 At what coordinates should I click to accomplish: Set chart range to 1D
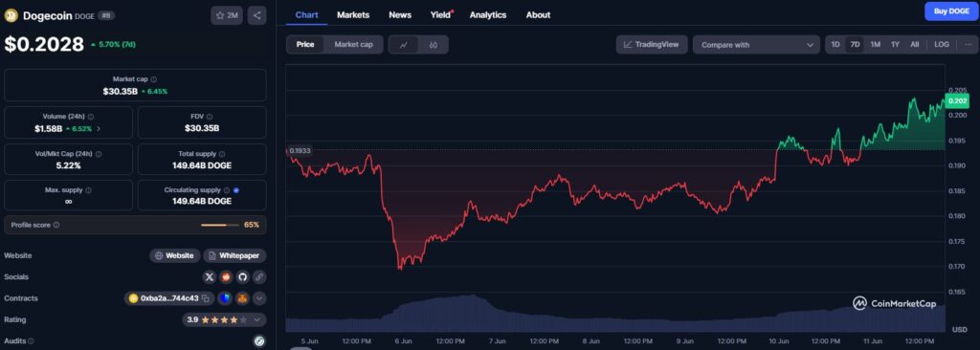835,44
